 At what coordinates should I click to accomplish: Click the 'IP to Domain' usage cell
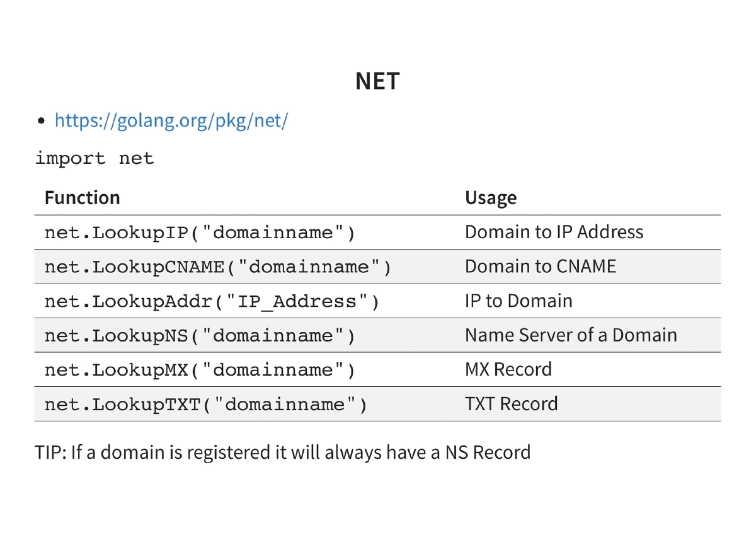click(x=518, y=301)
